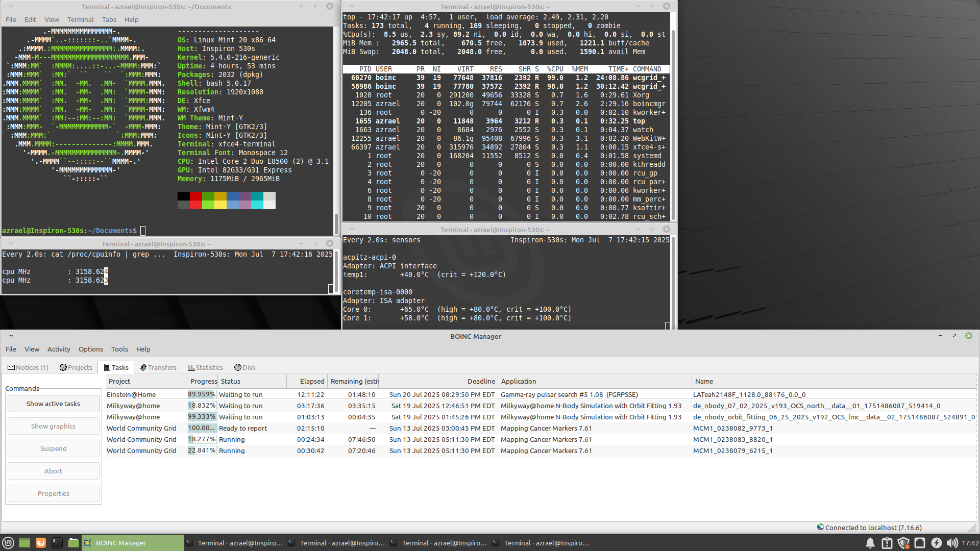Open volume control tray icon
Screen dimensions: 980x551
[x=952, y=543]
